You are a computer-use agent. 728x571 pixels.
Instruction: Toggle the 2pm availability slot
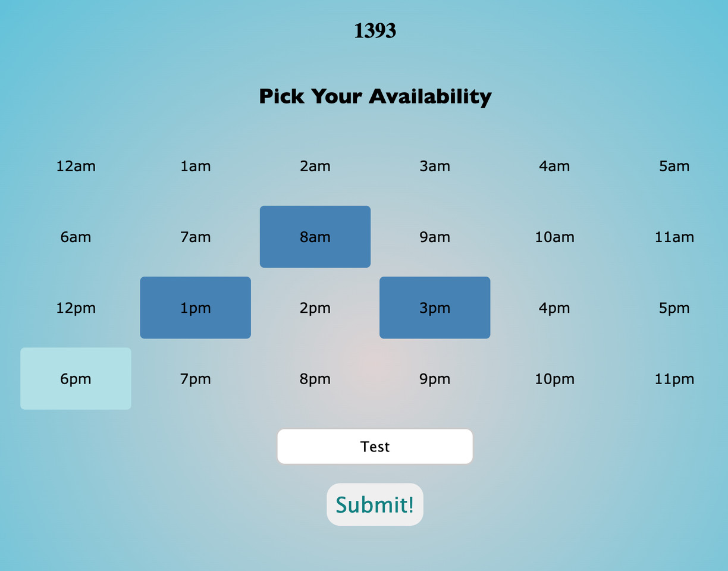point(315,308)
